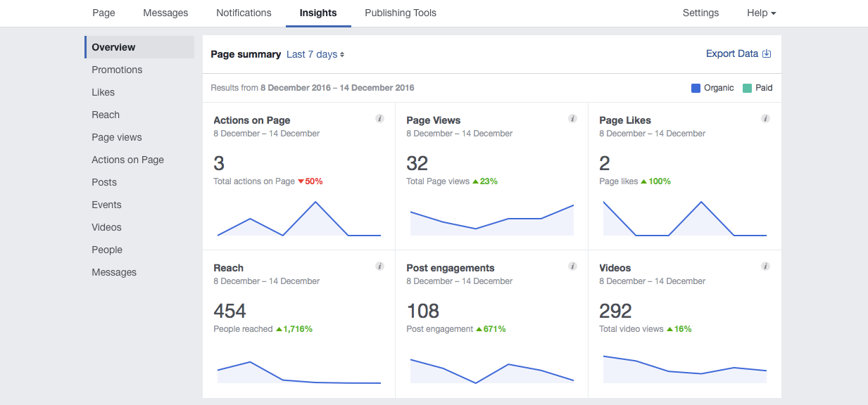Open the Post engagements card title

(x=451, y=268)
